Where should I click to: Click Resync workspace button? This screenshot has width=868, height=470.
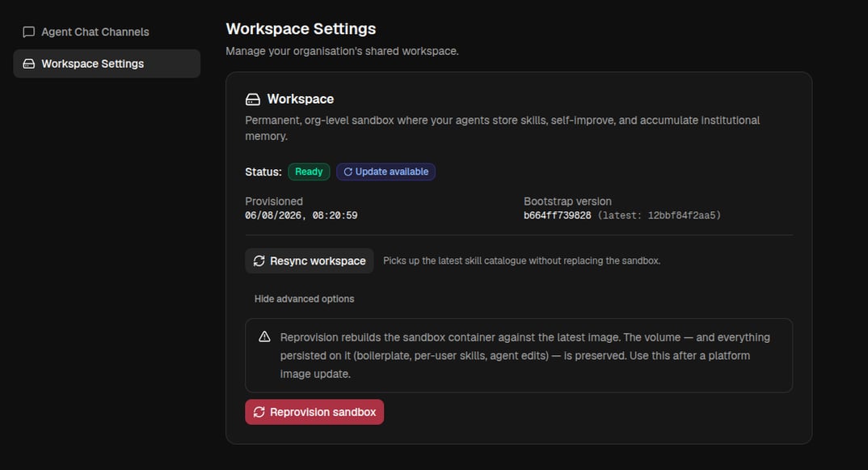tap(310, 261)
